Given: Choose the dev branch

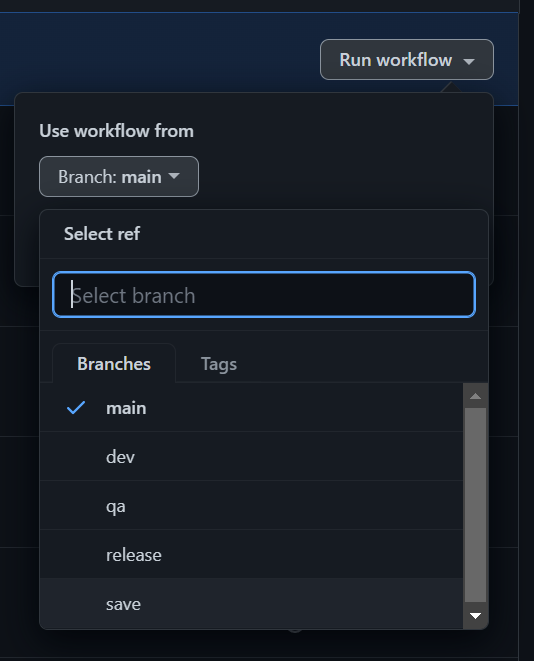Looking at the screenshot, I should click(x=252, y=457).
